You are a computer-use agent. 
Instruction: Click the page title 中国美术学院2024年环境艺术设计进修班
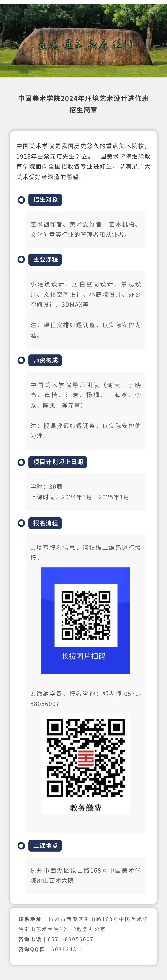tap(83, 99)
